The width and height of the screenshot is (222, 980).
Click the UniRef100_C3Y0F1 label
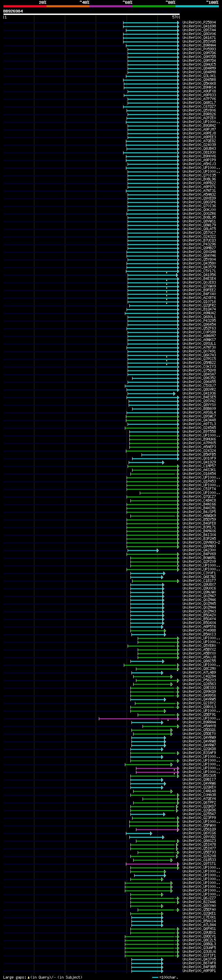pos(199,573)
